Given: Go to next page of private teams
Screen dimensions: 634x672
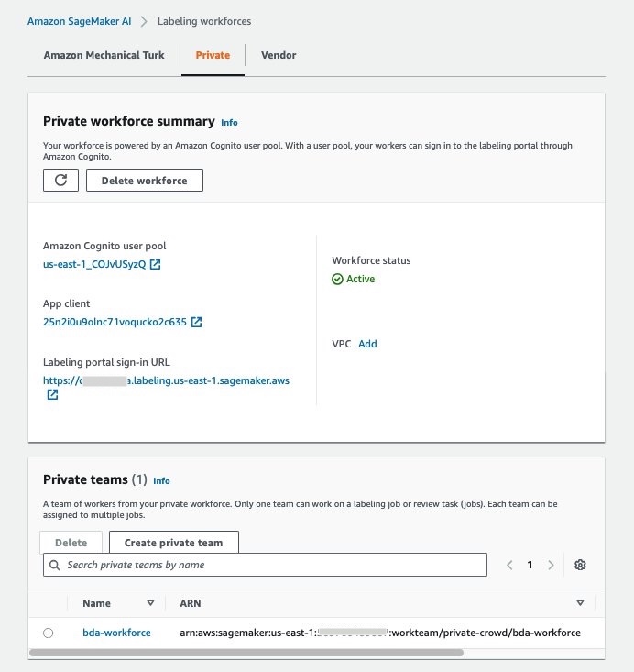Looking at the screenshot, I should (551, 565).
